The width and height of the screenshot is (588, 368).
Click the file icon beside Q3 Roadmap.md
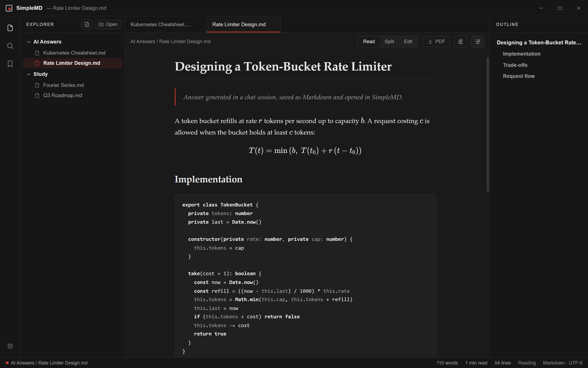click(x=37, y=95)
